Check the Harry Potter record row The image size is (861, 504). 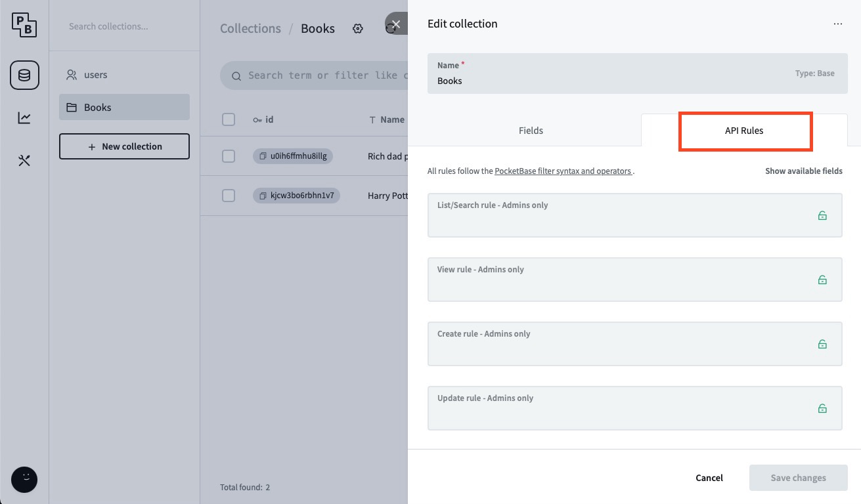(x=229, y=195)
